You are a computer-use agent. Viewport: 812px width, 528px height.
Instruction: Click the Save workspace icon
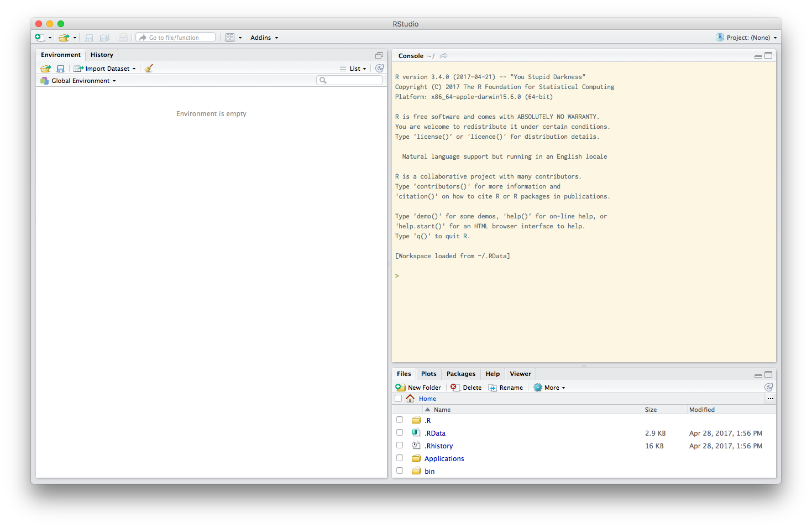[60, 69]
